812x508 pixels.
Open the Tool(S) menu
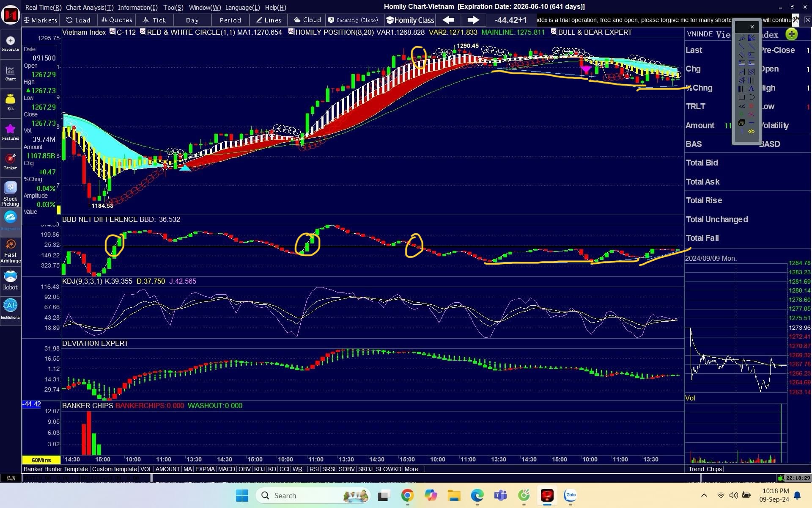point(173,7)
